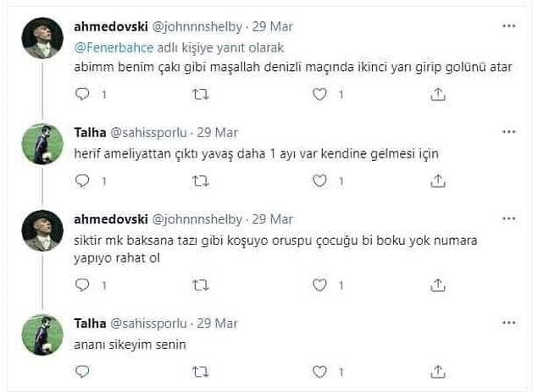This screenshot has height=392, width=538.
Task: Open more options on ahmedovski's second tweet
Action: 509,218
